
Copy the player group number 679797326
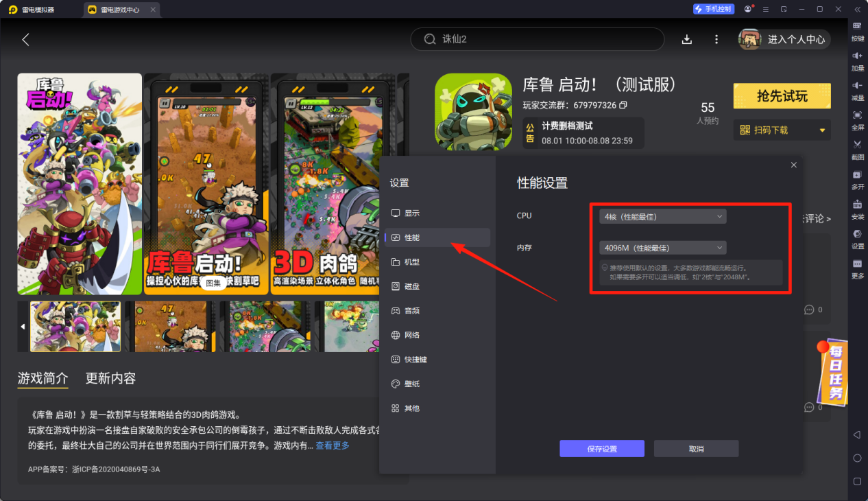623,105
